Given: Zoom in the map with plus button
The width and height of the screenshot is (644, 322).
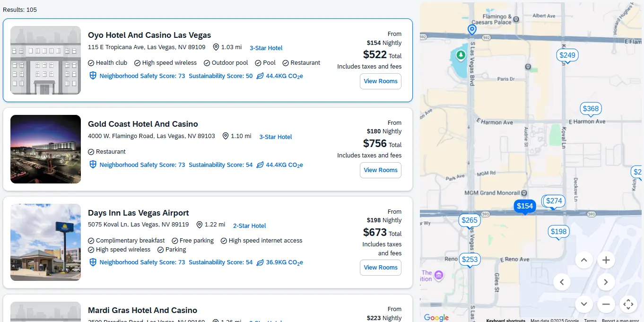Looking at the screenshot, I should [x=606, y=260].
